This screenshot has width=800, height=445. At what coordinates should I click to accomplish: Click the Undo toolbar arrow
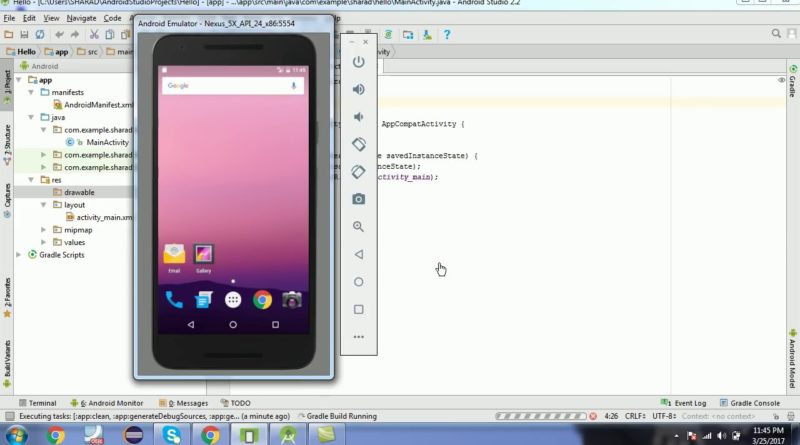60,35
